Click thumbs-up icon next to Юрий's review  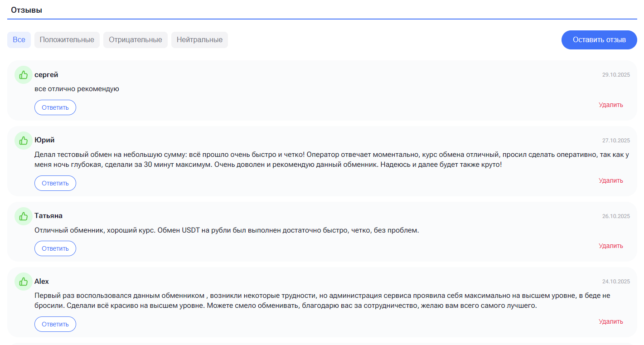tap(24, 140)
